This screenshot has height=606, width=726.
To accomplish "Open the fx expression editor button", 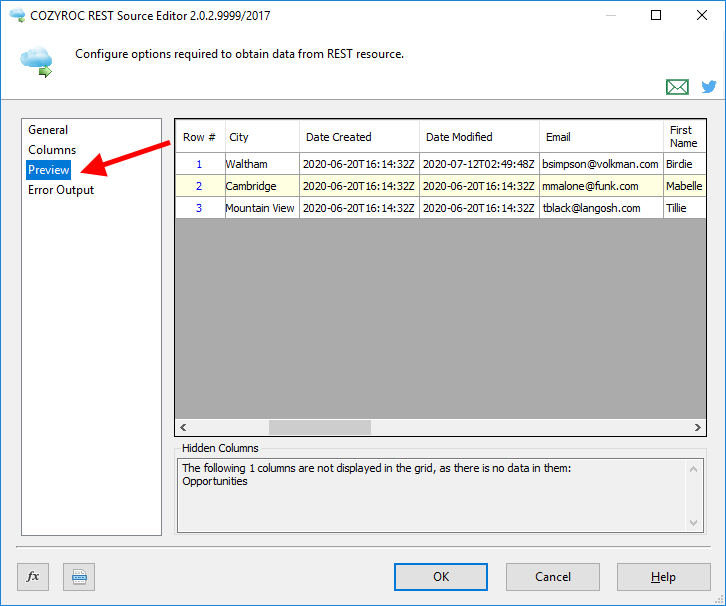I will 33,577.
